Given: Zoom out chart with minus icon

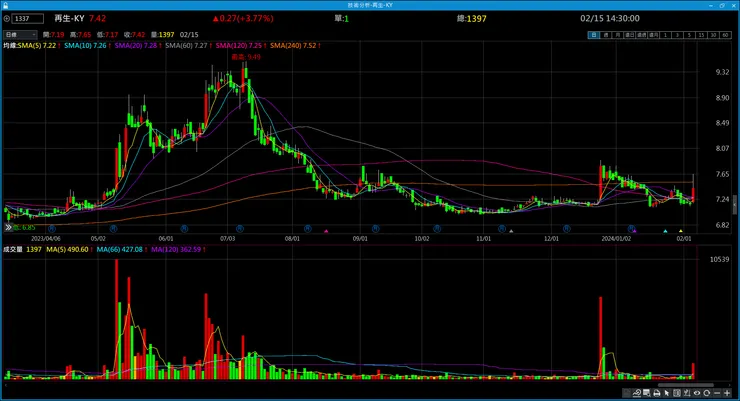Looking at the screenshot, I should (x=717, y=393).
